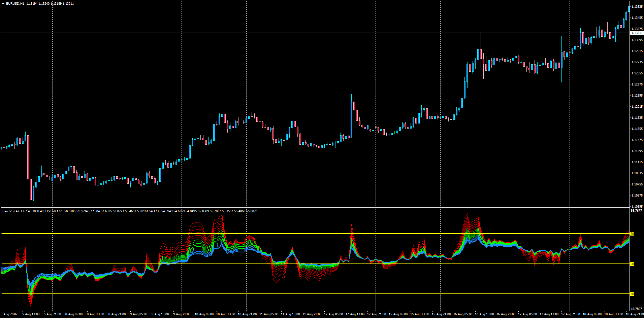The image size is (644, 318).
Task: Click the 16 Aug 21:00 time label
Action: [x=506, y=314]
